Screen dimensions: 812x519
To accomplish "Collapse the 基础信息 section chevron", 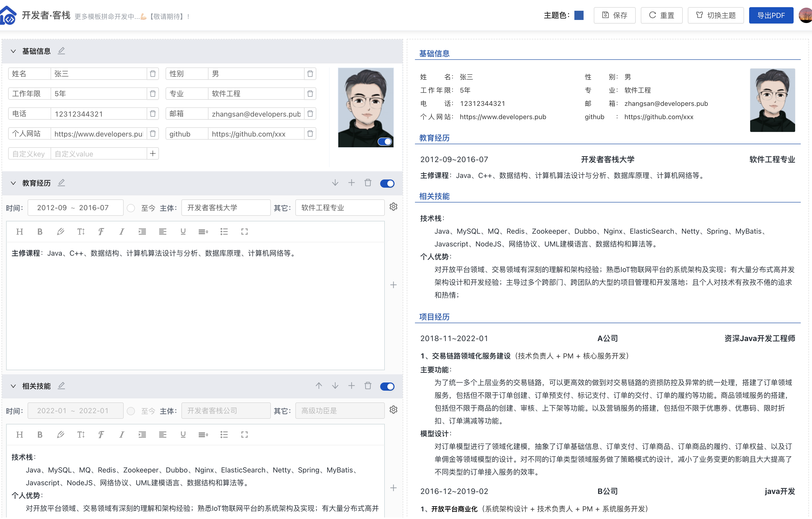I will tap(13, 51).
